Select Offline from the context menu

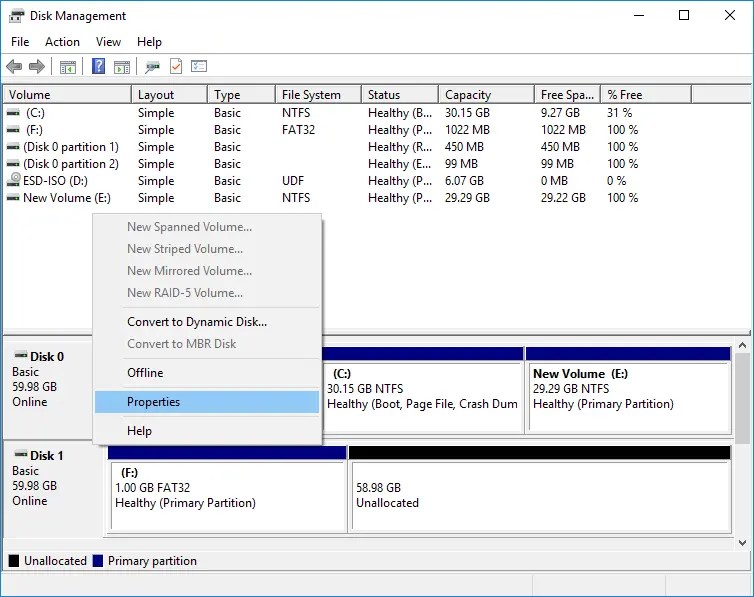145,373
